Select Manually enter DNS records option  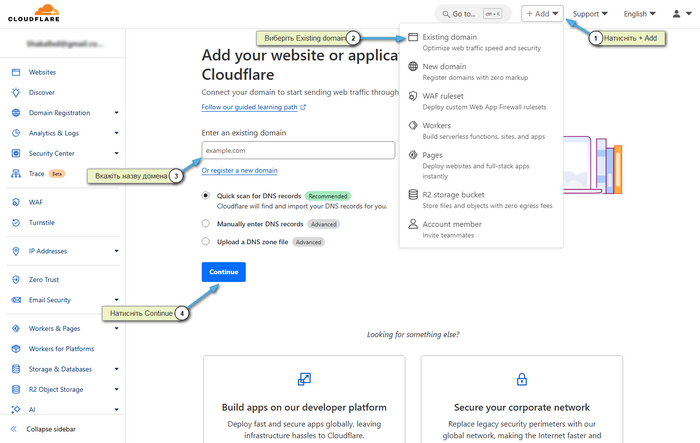(205, 224)
